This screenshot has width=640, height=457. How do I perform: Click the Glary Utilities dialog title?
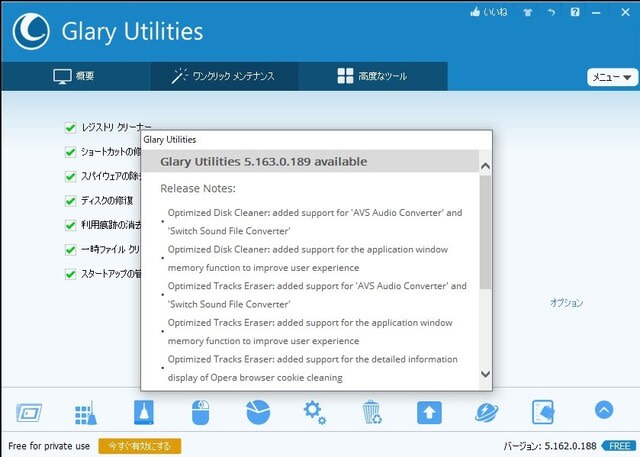(170, 140)
